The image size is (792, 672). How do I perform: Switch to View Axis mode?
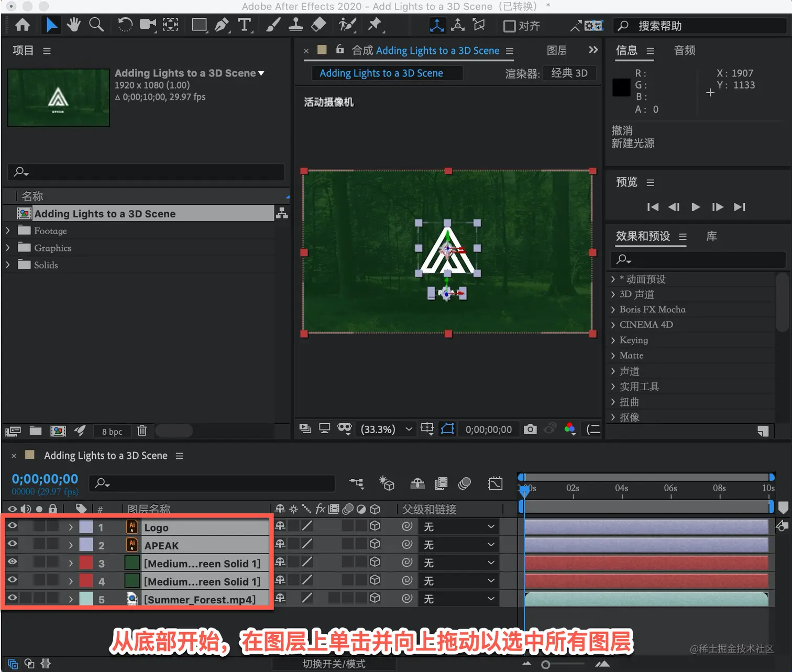click(479, 25)
